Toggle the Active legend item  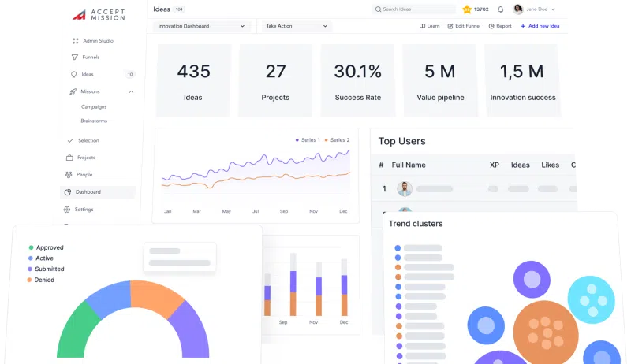coord(41,258)
